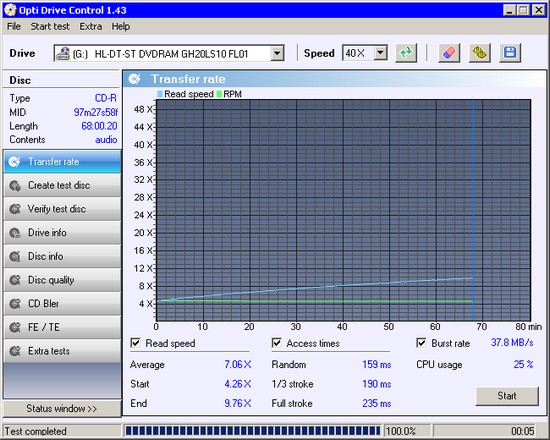
Task: Open the Disc quality test panel
Action: coord(62,280)
